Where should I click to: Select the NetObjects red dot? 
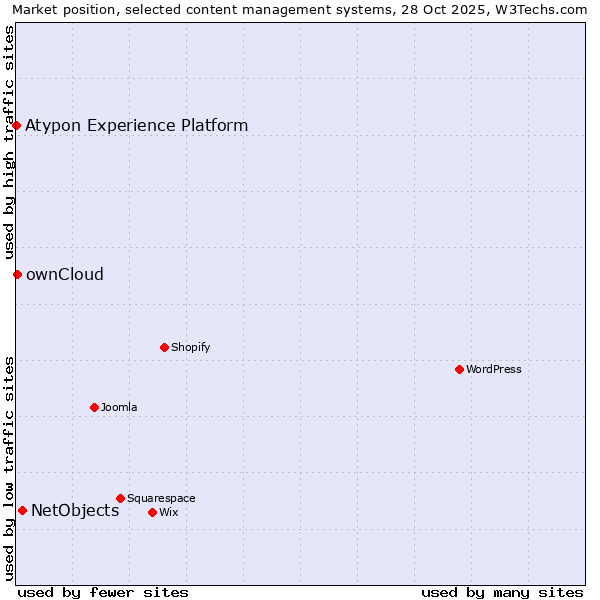point(22,510)
